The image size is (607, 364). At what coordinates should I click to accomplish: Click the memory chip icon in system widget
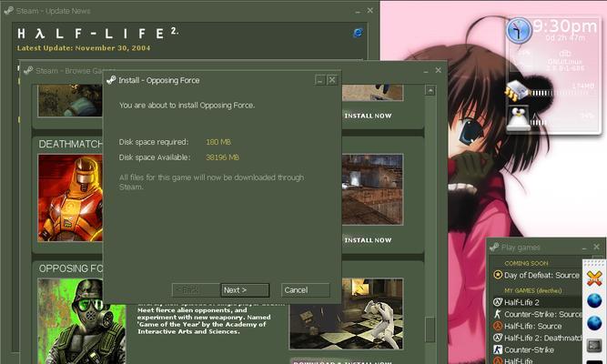click(516, 91)
